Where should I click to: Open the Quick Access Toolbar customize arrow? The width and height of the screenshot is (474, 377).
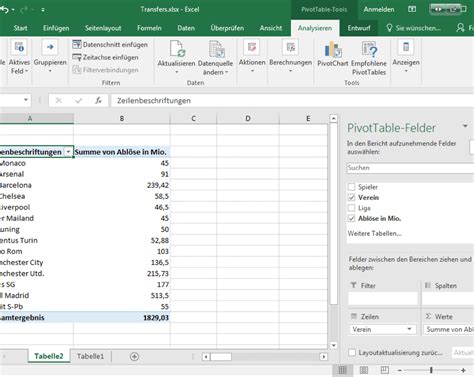pos(43,10)
